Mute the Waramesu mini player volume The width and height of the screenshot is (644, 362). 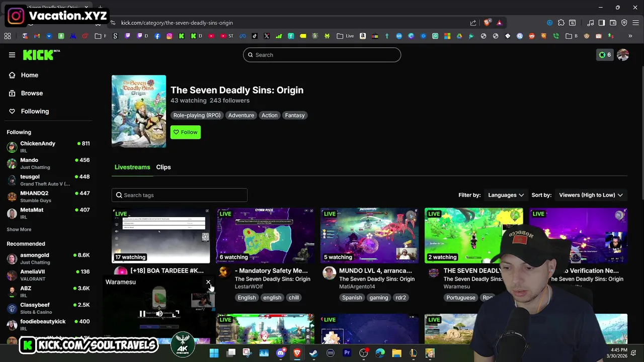click(159, 314)
